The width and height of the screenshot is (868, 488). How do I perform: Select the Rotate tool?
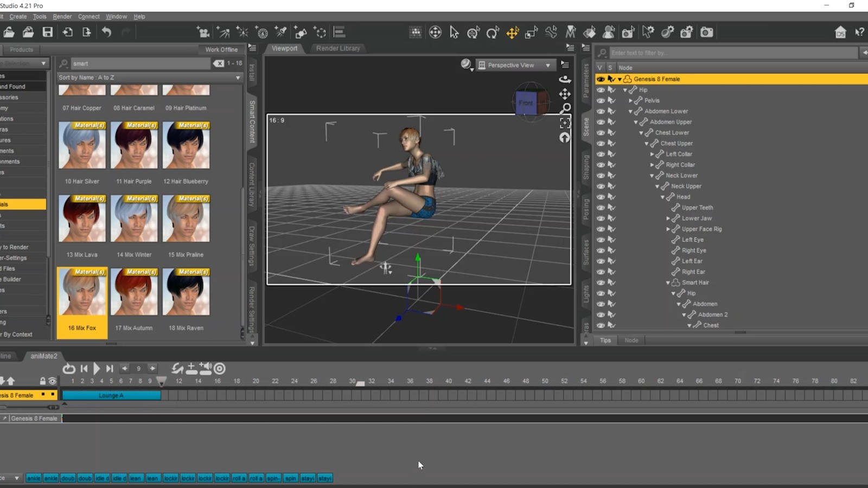493,33
